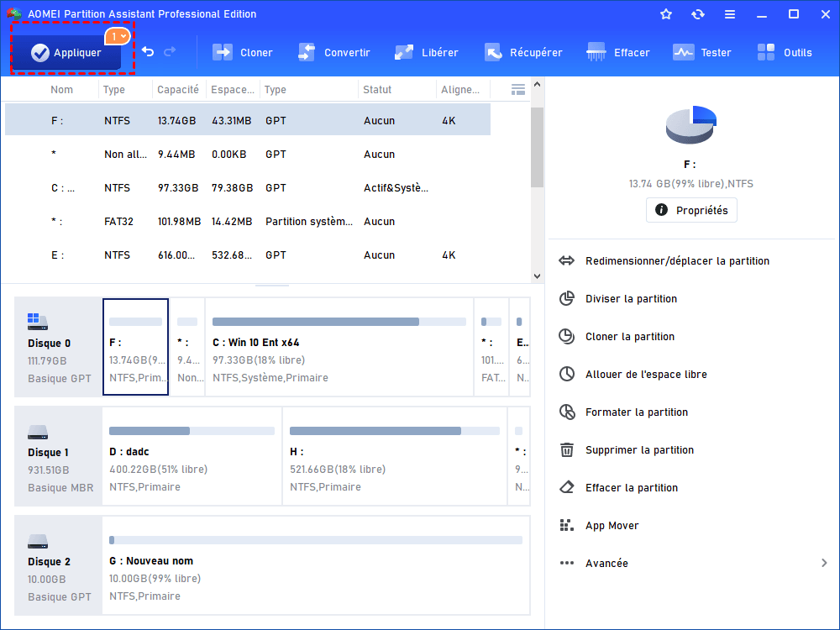Click the eraser wipe partition icon
Image resolution: width=840 pixels, height=630 pixels.
coord(567,487)
